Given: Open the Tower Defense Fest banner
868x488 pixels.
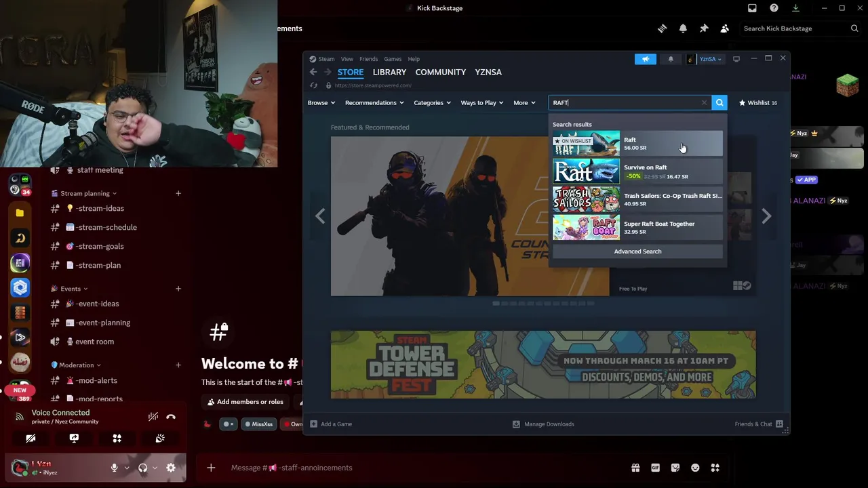Looking at the screenshot, I should [x=543, y=365].
